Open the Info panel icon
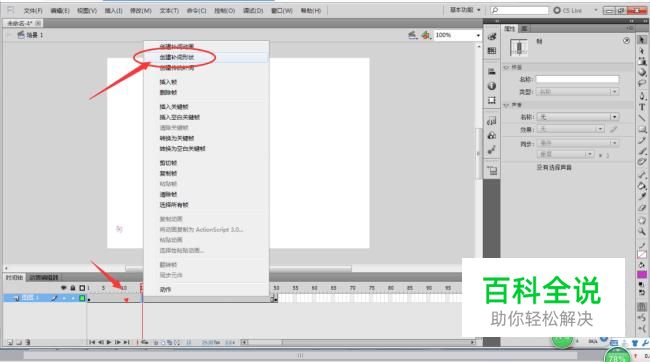The width and height of the screenshot is (650, 362). tap(492, 86)
